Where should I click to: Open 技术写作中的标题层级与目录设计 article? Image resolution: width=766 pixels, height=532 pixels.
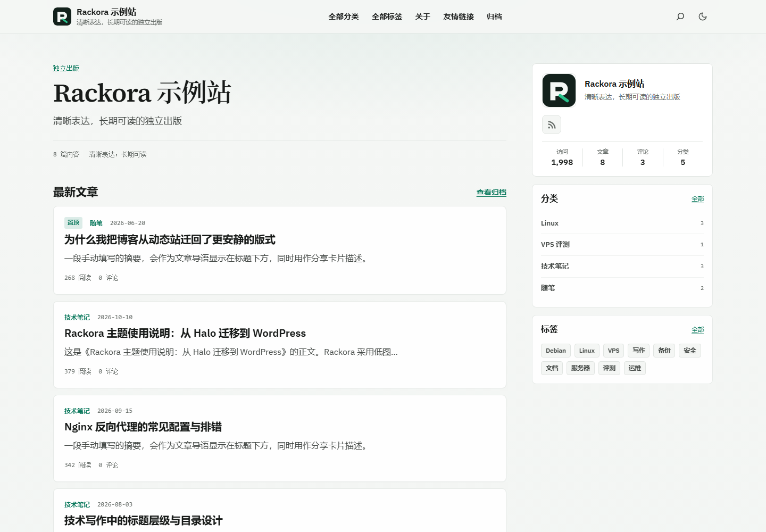tap(144, 521)
